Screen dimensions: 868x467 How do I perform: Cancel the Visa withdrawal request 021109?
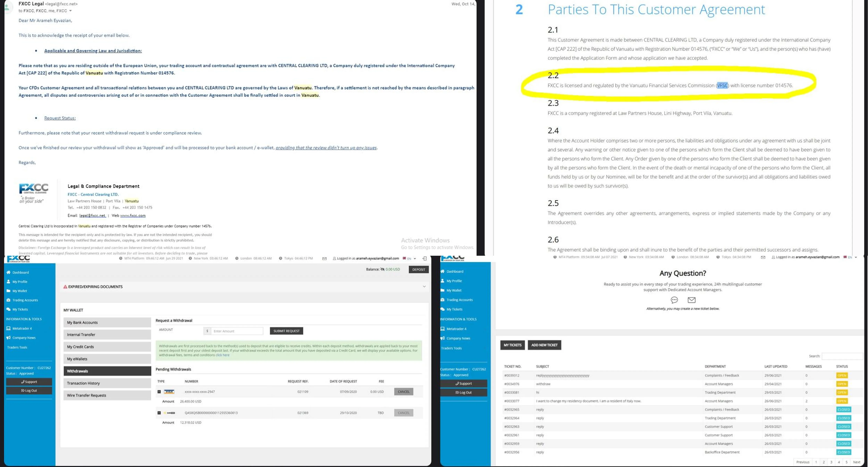click(404, 391)
